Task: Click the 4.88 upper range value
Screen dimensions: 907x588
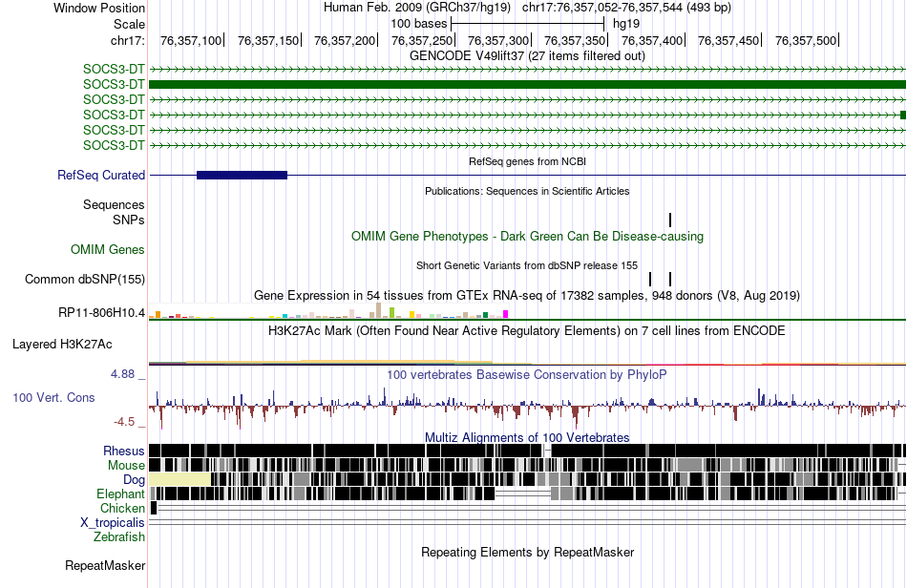Action: pyautogui.click(x=122, y=374)
